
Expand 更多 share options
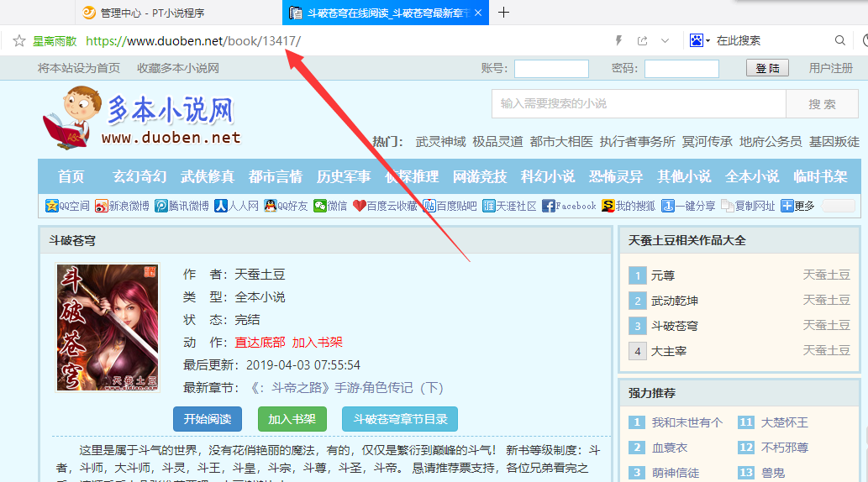(x=797, y=206)
